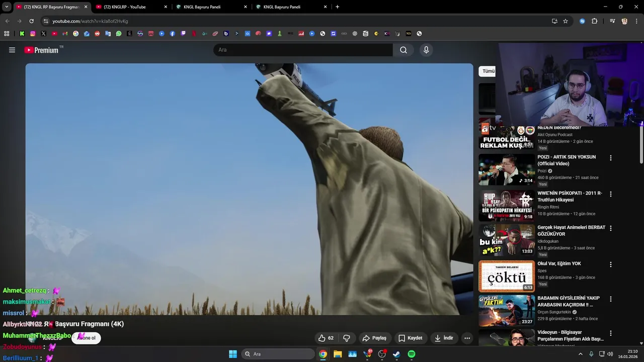The image size is (644, 362).
Task: Click the Kaydet save button
Action: tap(411, 338)
